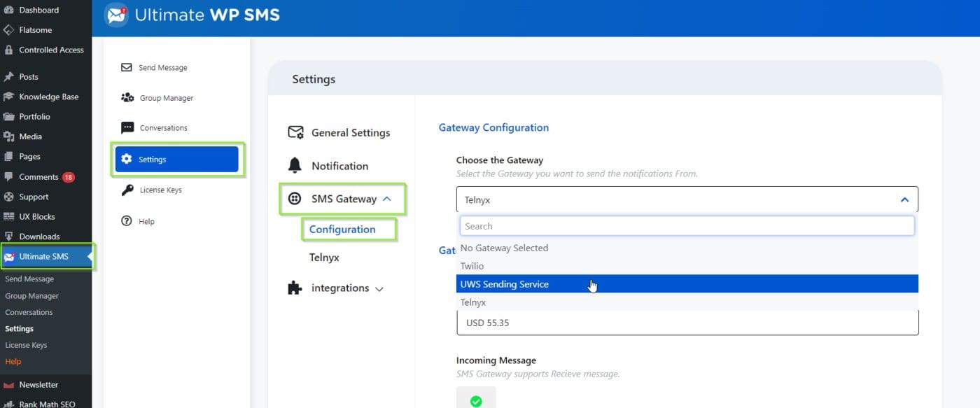Click the Posts pin icon
980x408 pixels.
tap(8, 77)
